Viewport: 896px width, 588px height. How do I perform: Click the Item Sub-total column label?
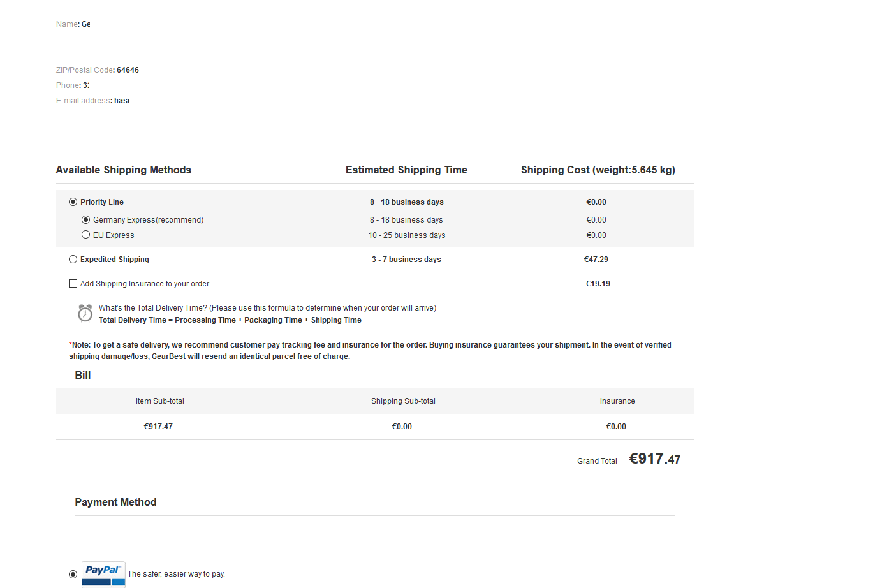pos(159,401)
